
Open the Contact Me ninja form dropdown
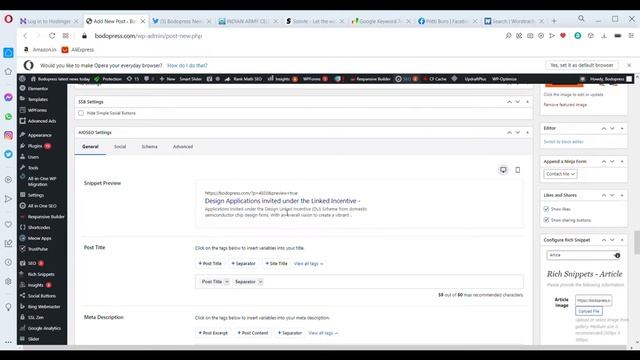coord(560,174)
